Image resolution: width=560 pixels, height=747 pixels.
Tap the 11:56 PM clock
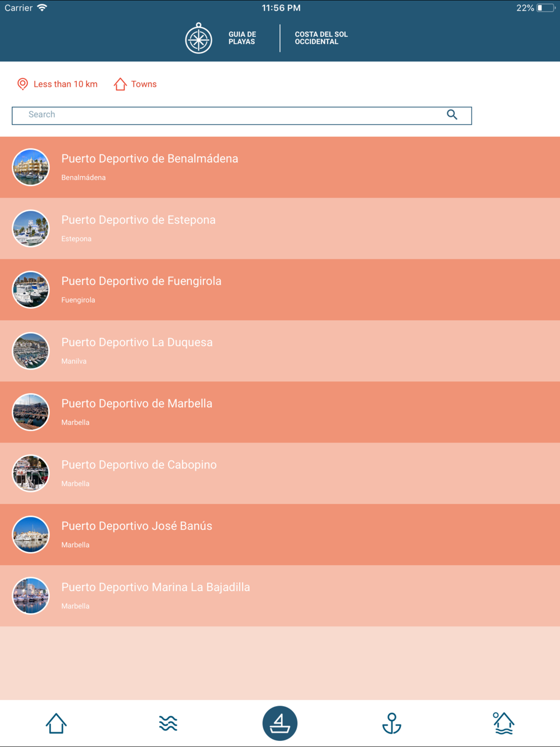(281, 8)
